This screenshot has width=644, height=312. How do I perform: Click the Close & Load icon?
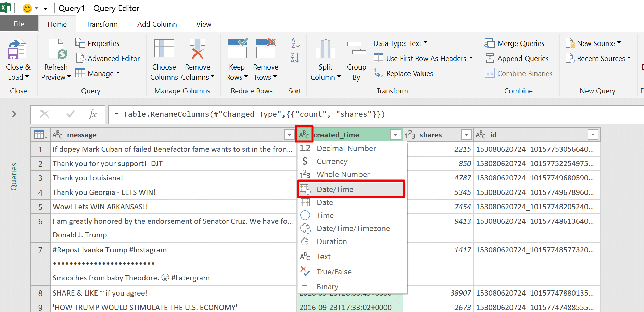17,49
